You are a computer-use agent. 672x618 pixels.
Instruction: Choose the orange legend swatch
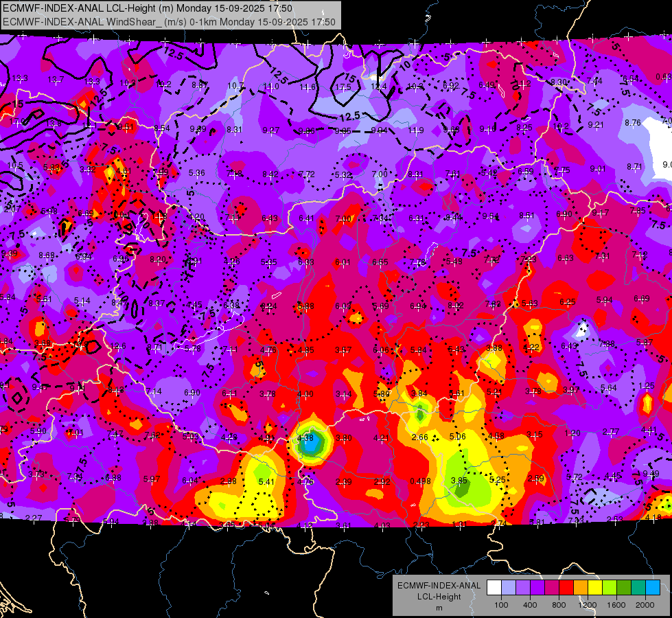[x=581, y=588]
